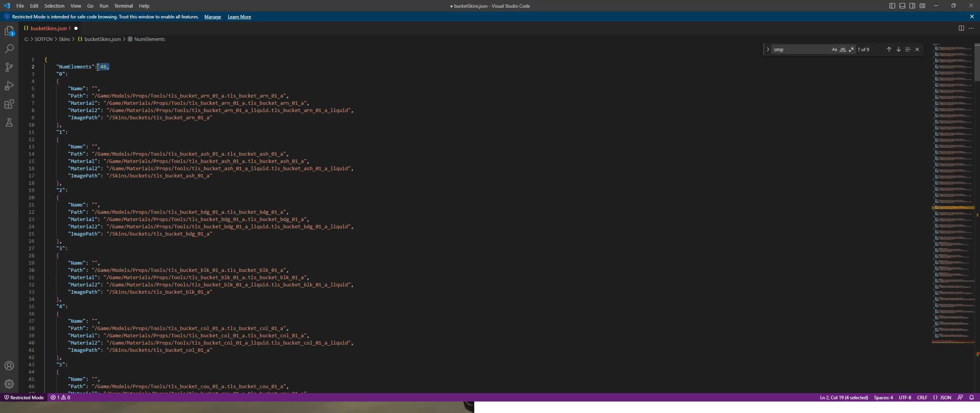Click the Learn More link
Viewport: 980px width, 413px height.
click(x=239, y=17)
